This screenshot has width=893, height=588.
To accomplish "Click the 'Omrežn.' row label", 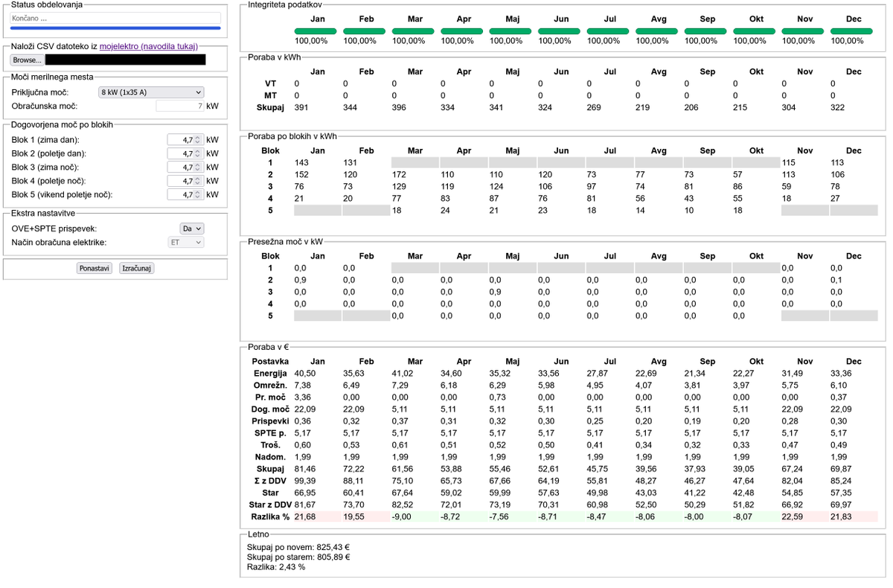I will tap(270, 386).
